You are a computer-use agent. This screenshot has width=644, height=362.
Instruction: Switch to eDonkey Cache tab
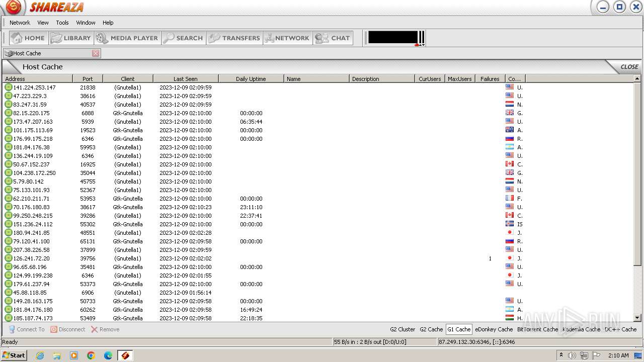click(x=494, y=329)
